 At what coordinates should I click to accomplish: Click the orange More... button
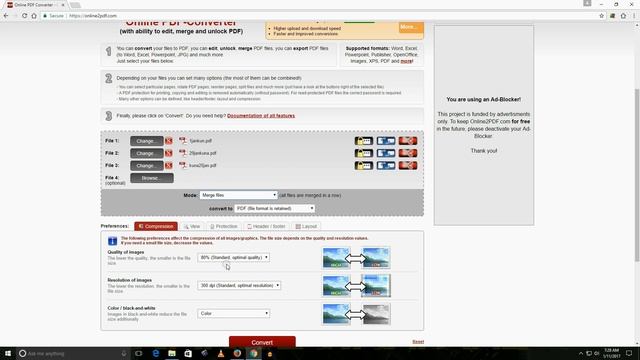411,27
